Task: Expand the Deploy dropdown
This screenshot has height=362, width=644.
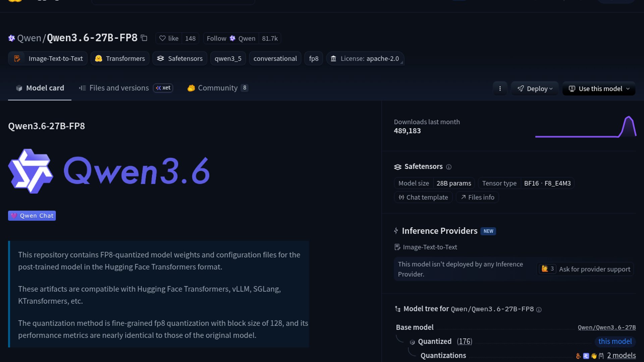Action: pos(535,89)
